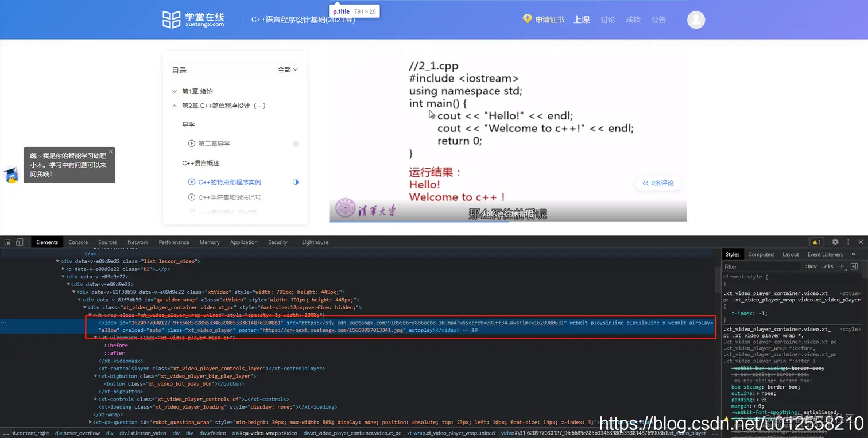
Task: Switch to the Network tab
Action: (x=138, y=242)
